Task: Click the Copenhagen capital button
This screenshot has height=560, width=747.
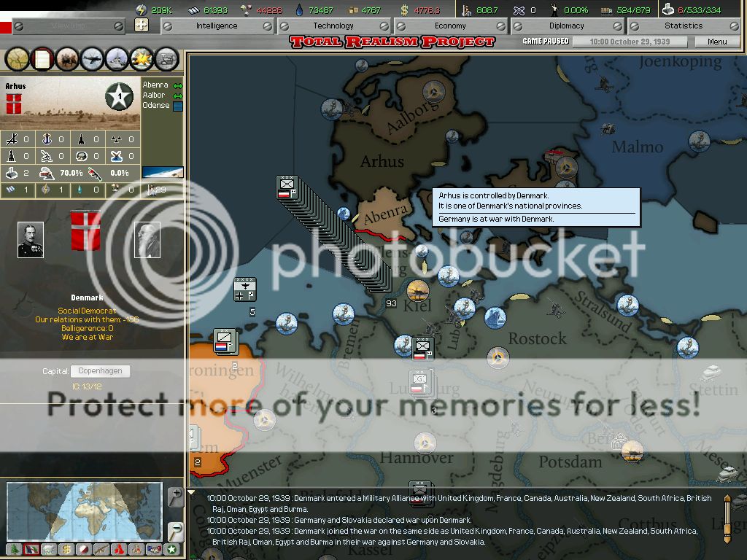Action: pyautogui.click(x=100, y=371)
